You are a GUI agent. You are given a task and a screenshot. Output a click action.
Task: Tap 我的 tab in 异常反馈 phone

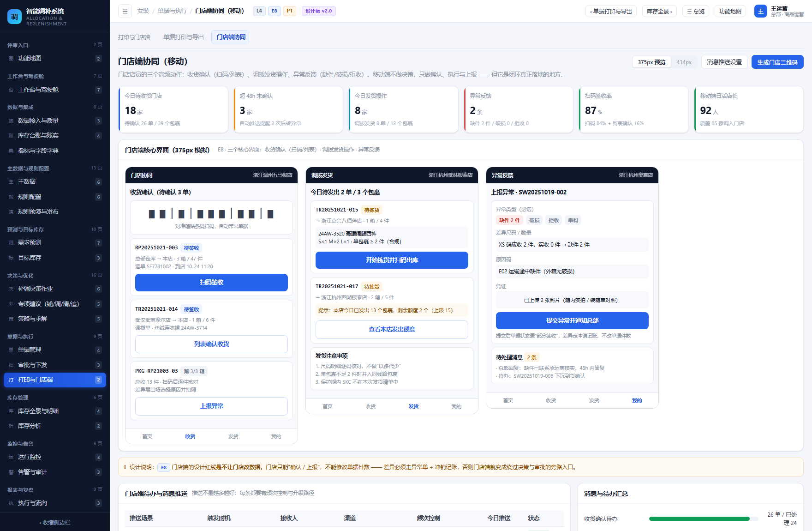click(x=637, y=401)
